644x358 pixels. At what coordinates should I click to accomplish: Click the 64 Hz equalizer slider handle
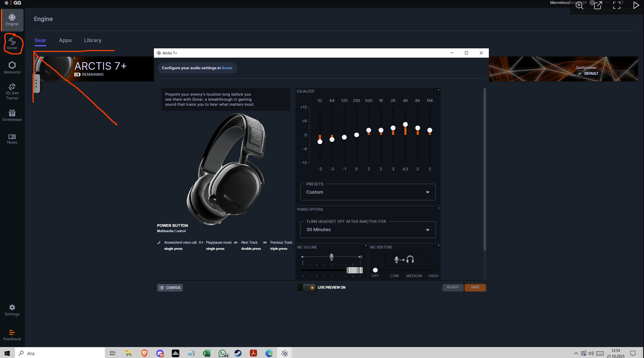[x=332, y=139]
